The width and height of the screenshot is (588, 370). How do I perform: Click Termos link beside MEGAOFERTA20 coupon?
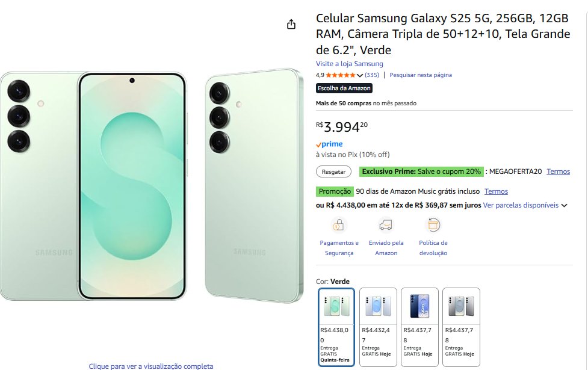558,172
